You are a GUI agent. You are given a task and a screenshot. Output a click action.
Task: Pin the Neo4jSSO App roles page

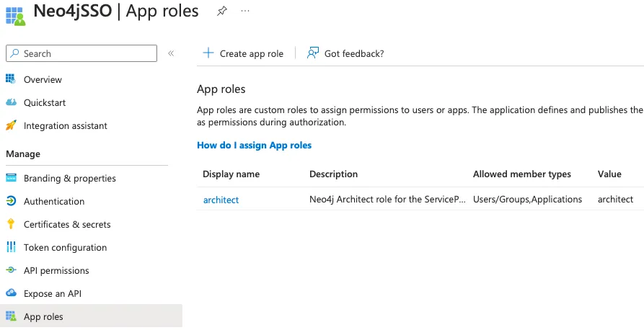tap(221, 12)
